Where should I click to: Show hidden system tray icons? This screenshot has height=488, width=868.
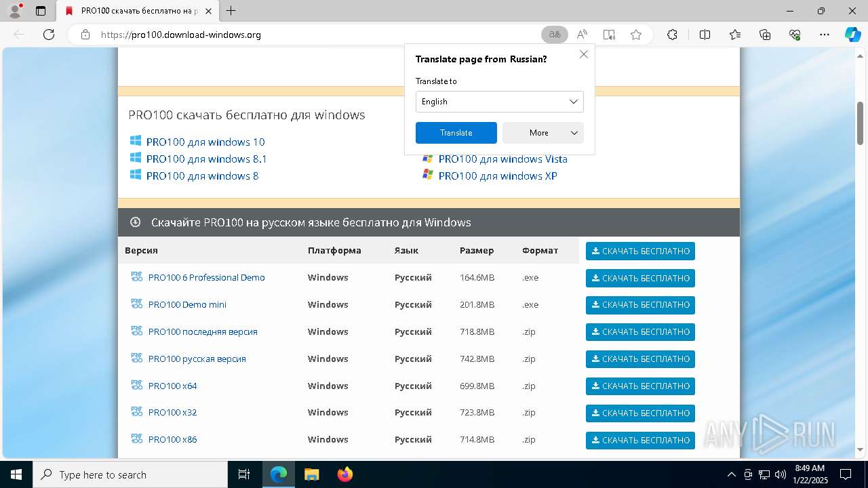731,474
